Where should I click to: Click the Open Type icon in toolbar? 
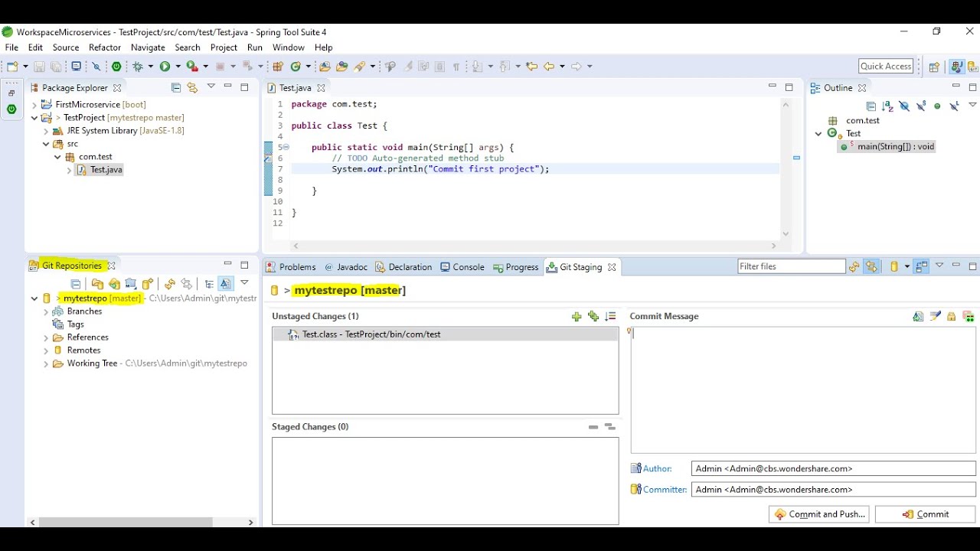(325, 67)
